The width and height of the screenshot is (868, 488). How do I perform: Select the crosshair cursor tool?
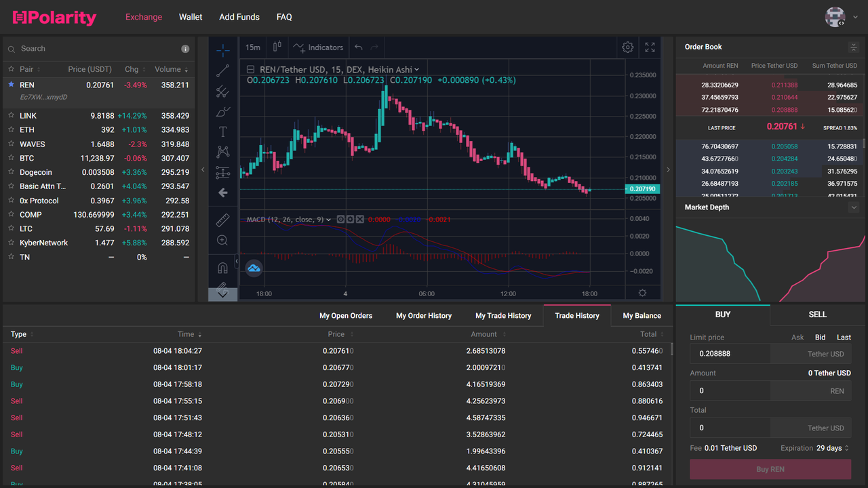pos(222,50)
